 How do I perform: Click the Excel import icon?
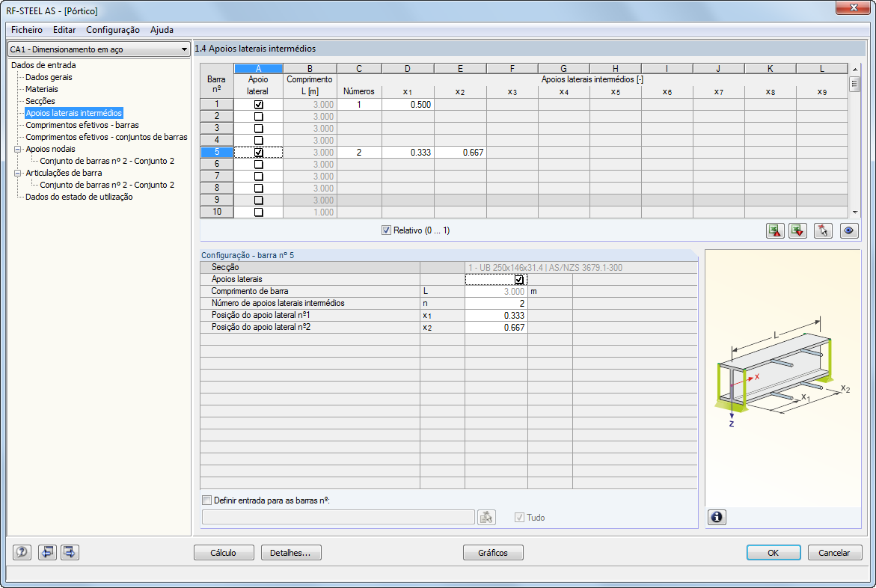(x=797, y=231)
